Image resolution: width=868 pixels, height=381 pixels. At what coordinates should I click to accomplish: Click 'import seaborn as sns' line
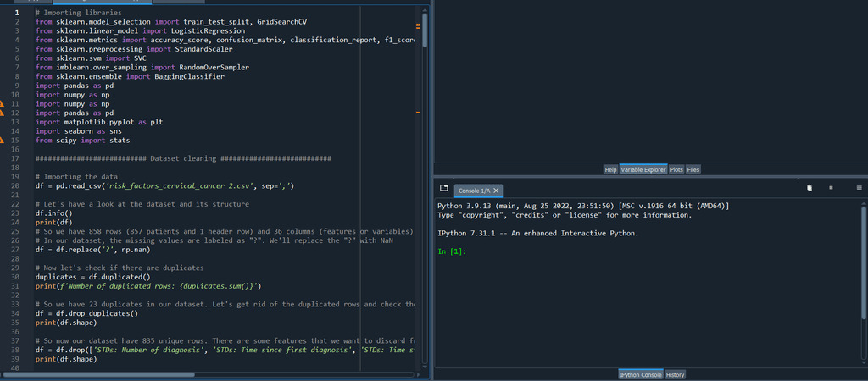tap(79, 131)
